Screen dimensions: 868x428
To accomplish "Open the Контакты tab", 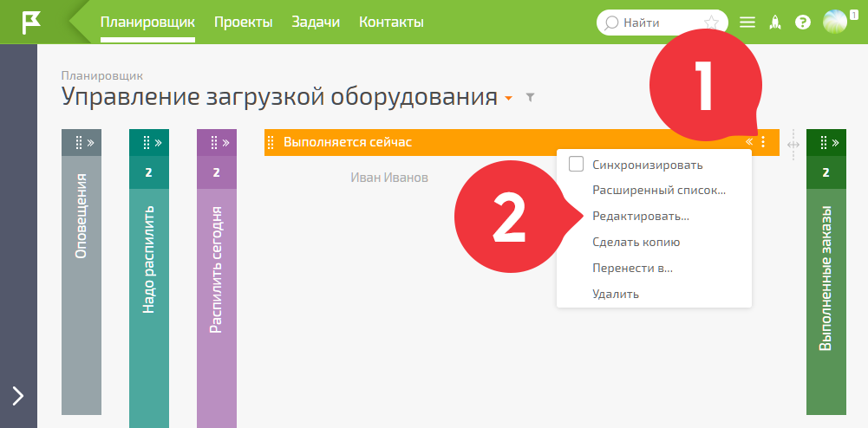I will 391,23.
